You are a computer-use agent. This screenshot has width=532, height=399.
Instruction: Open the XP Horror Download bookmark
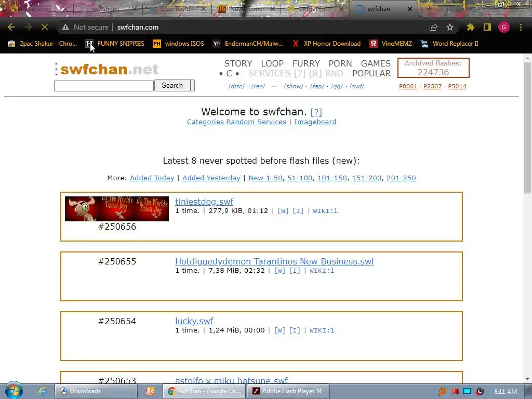327,44
